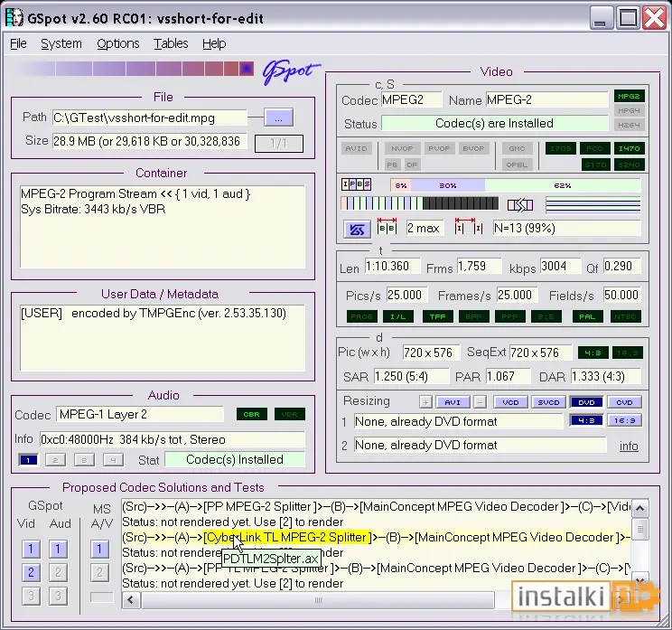Screen dimensions: 672x630
Task: Click the I/L interlaced indicator
Action: coord(397,316)
